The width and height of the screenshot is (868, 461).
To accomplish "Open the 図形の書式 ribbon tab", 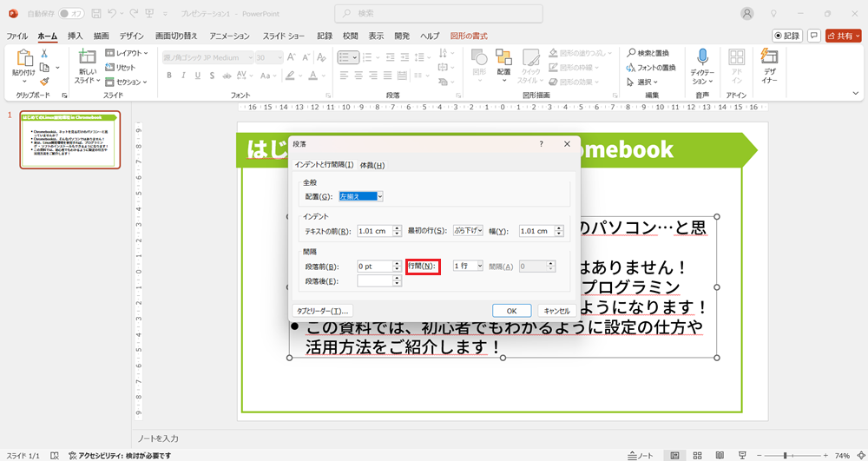I will [x=469, y=36].
